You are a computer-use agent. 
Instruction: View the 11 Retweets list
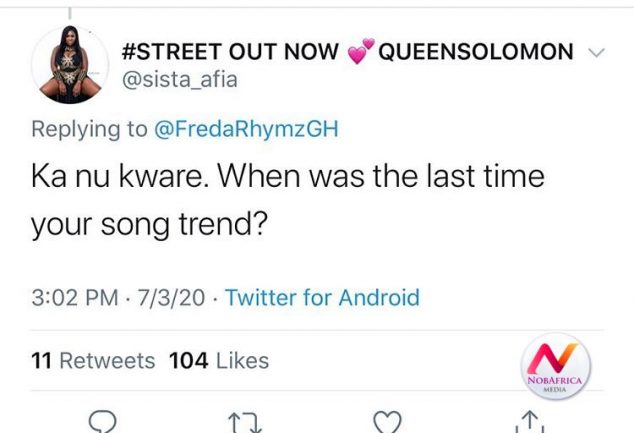[x=93, y=360]
